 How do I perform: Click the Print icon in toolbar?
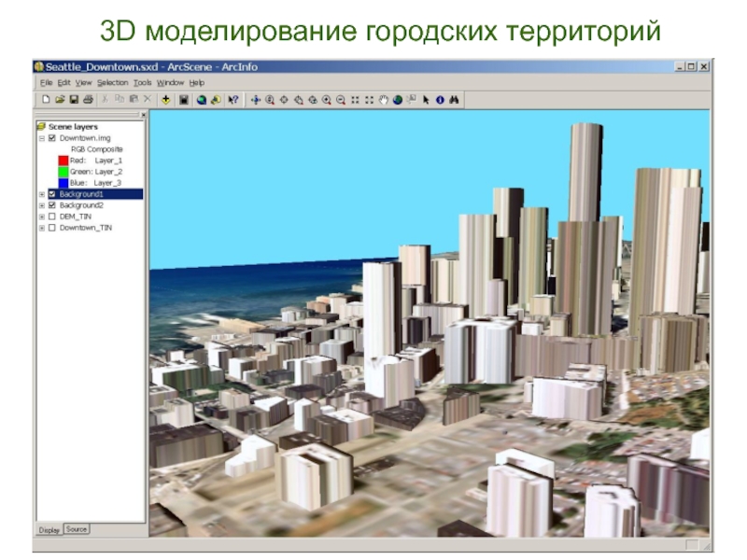coord(87,99)
